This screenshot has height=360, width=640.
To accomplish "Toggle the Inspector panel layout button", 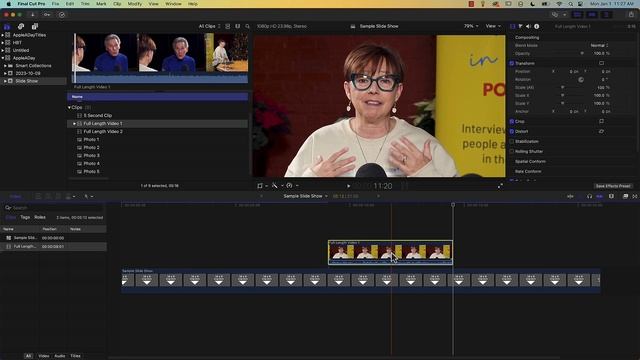I will [x=607, y=15].
